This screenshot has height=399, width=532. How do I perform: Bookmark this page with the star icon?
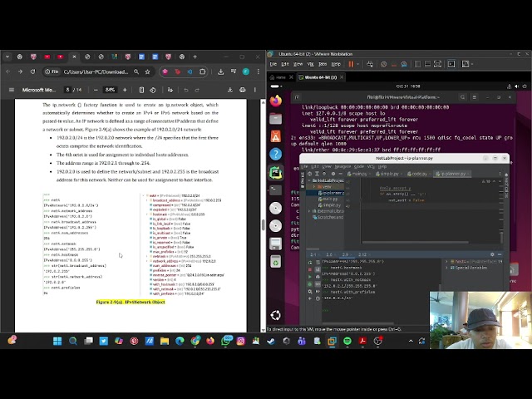(x=147, y=71)
